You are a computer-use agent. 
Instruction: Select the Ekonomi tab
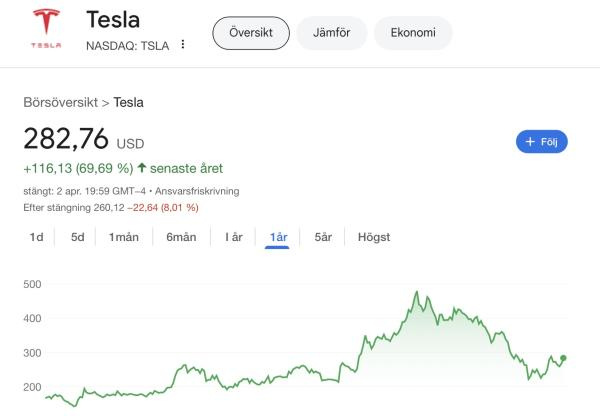pos(412,33)
